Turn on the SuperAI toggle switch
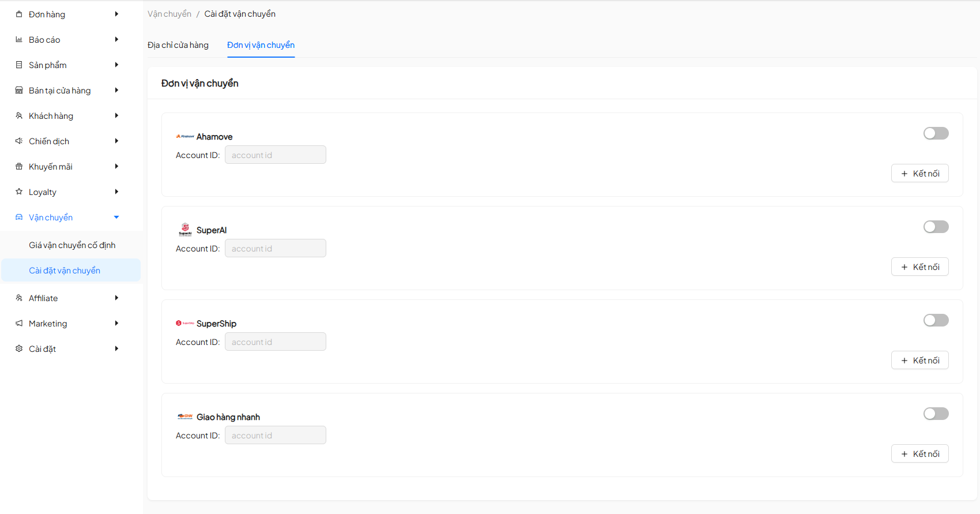The height and width of the screenshot is (514, 980). (x=936, y=227)
